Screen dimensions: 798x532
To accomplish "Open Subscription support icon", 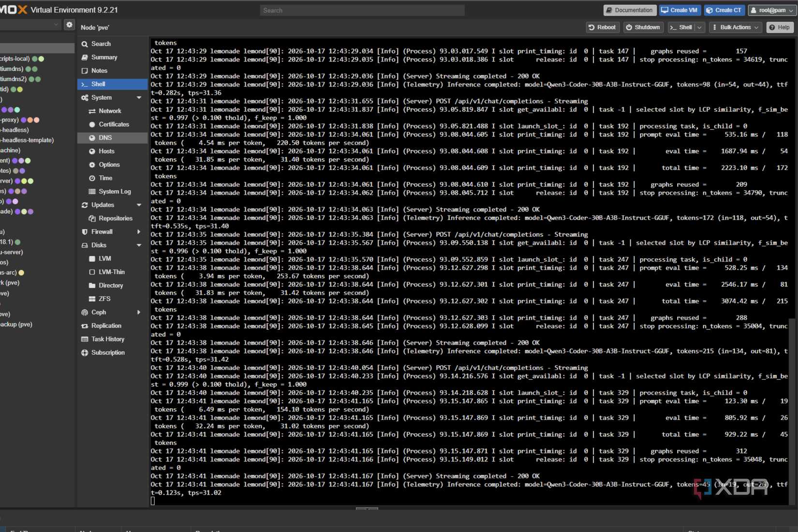I will coord(85,353).
